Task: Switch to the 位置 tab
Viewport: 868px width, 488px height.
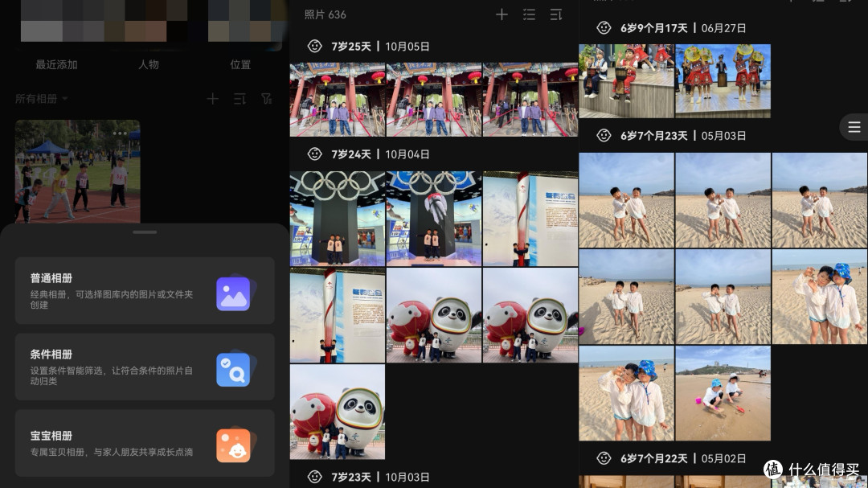Action: [240, 65]
